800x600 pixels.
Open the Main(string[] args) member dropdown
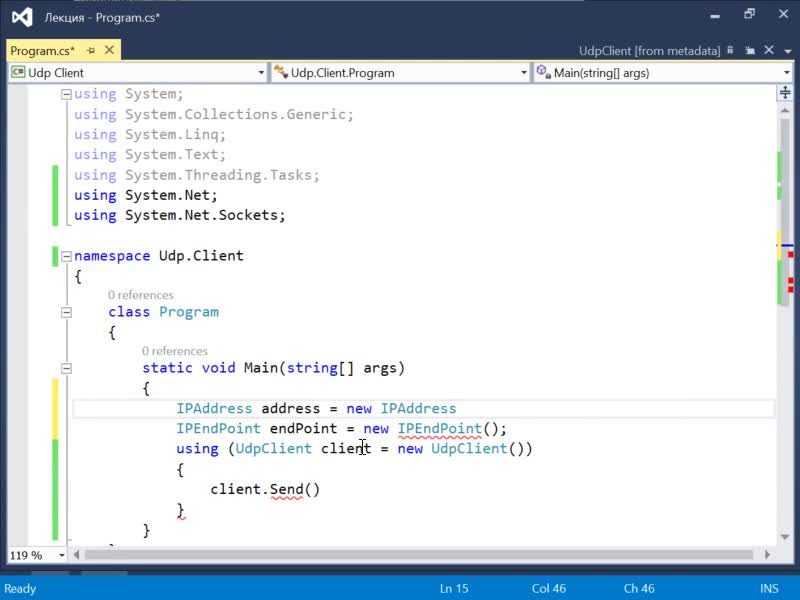pos(786,73)
